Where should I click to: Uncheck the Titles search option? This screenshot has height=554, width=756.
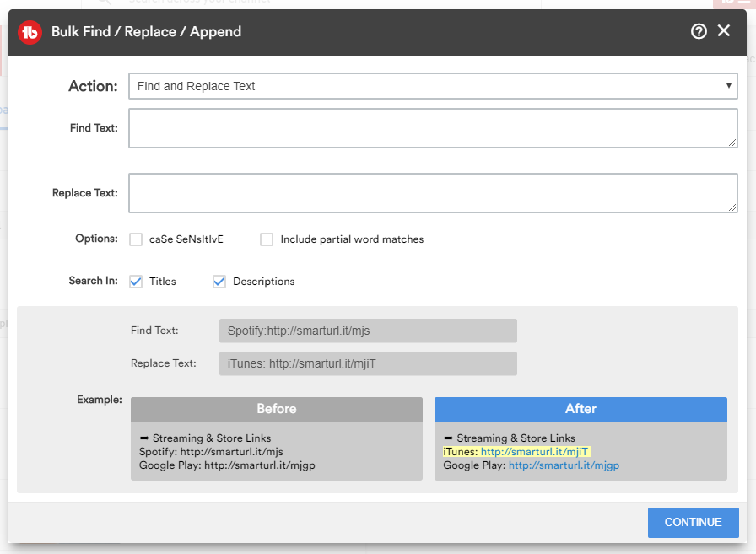[136, 282]
